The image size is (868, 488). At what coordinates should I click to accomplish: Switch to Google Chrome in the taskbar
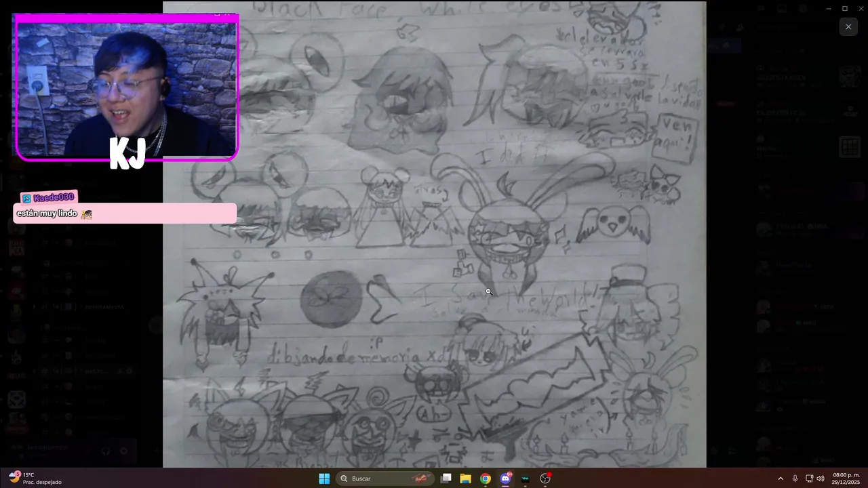coord(486,479)
